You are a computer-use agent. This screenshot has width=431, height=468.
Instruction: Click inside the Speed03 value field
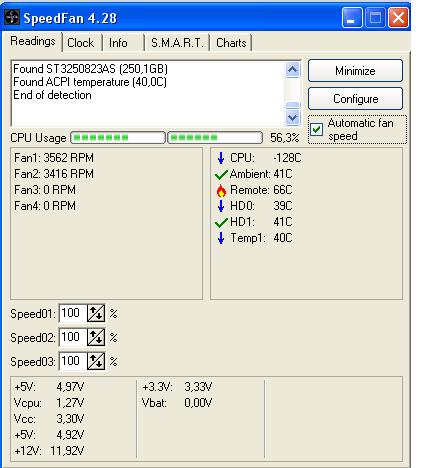point(73,361)
